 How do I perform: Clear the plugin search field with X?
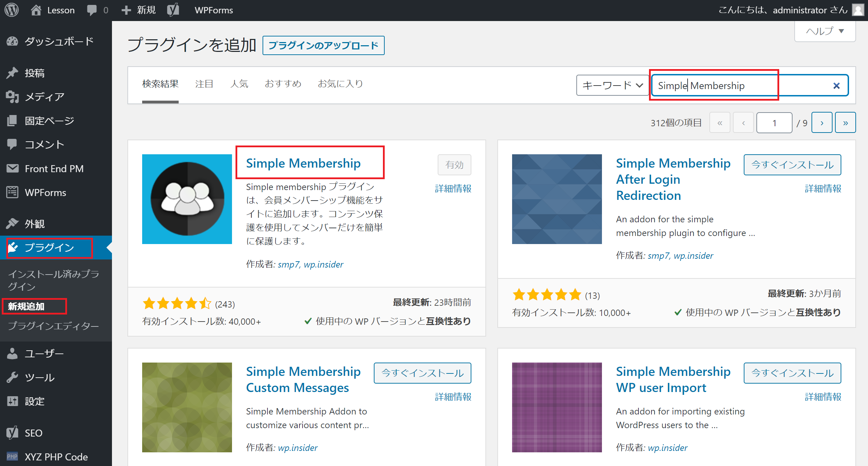(x=836, y=86)
